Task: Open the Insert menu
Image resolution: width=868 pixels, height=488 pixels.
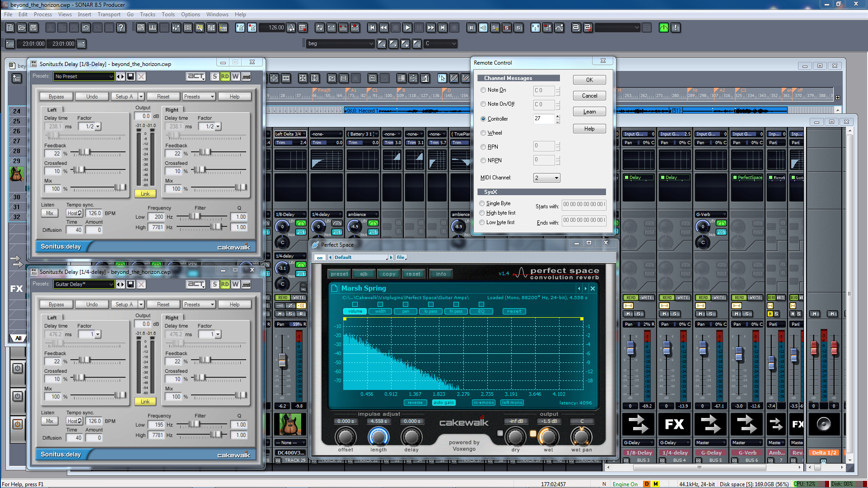Action: click(84, 14)
